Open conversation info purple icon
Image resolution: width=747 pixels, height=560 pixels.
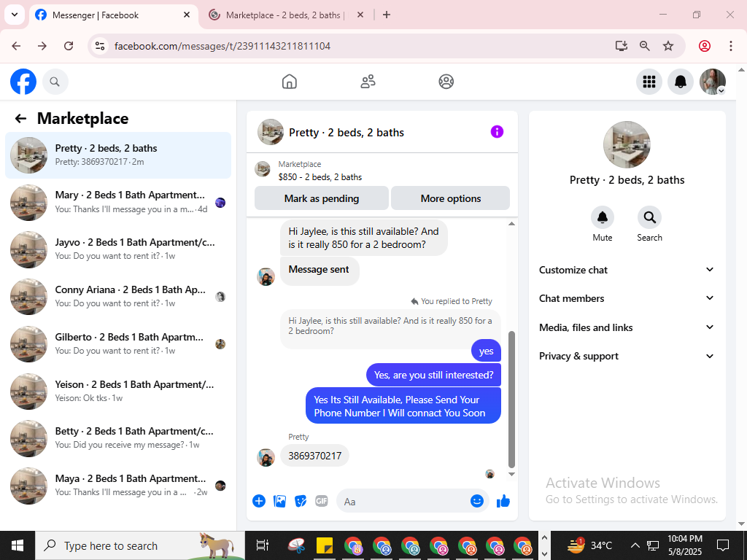click(x=497, y=132)
